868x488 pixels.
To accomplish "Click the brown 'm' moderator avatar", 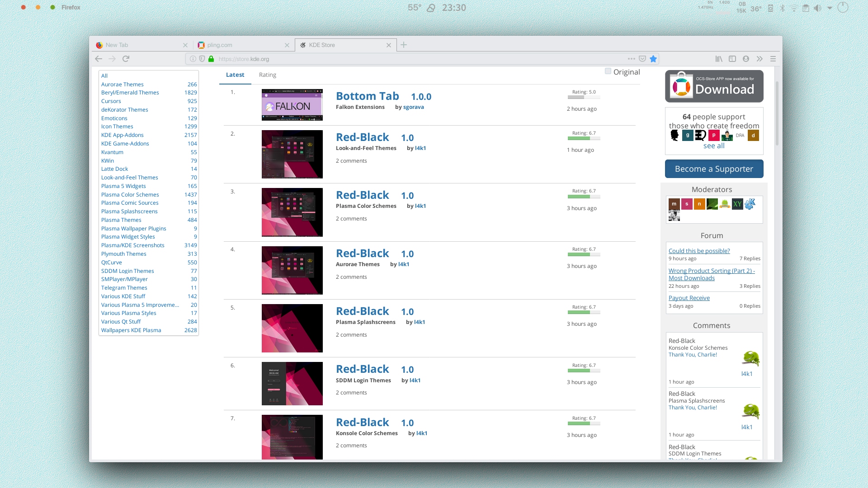I will [x=674, y=204].
